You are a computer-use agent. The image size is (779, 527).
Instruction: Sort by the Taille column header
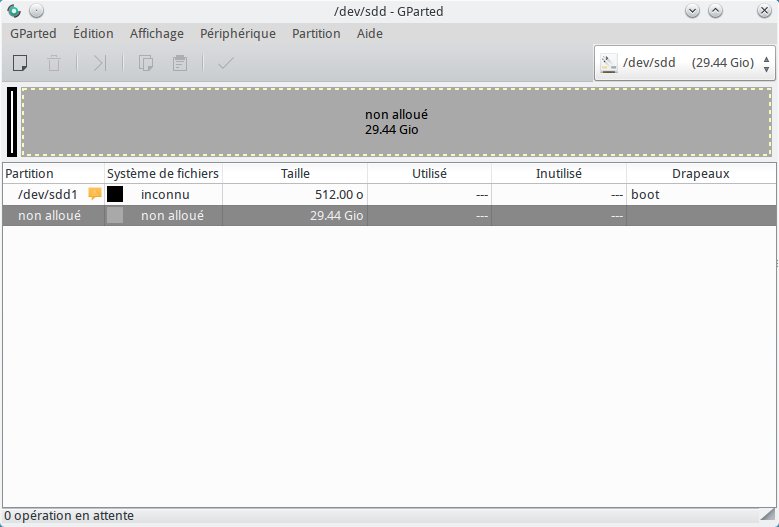coord(295,173)
